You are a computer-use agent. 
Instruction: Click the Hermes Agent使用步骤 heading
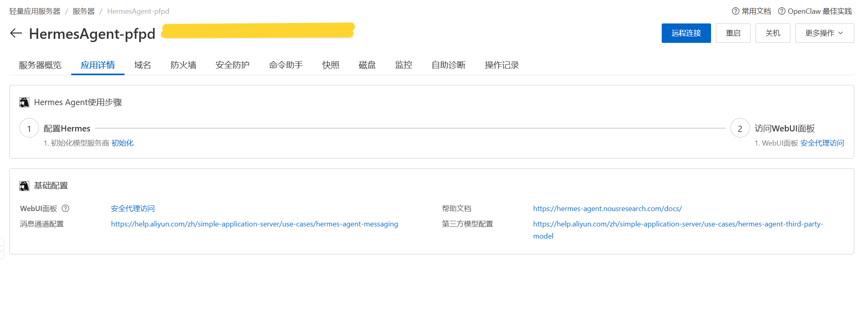(78, 102)
